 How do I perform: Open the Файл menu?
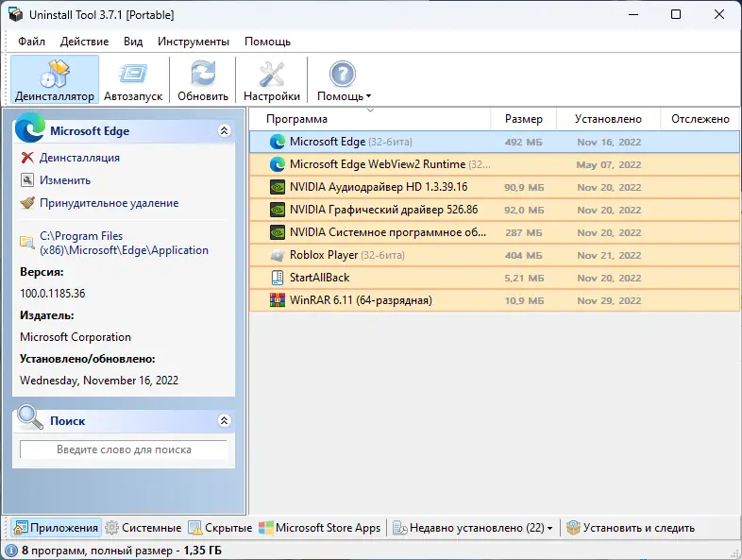(32, 42)
